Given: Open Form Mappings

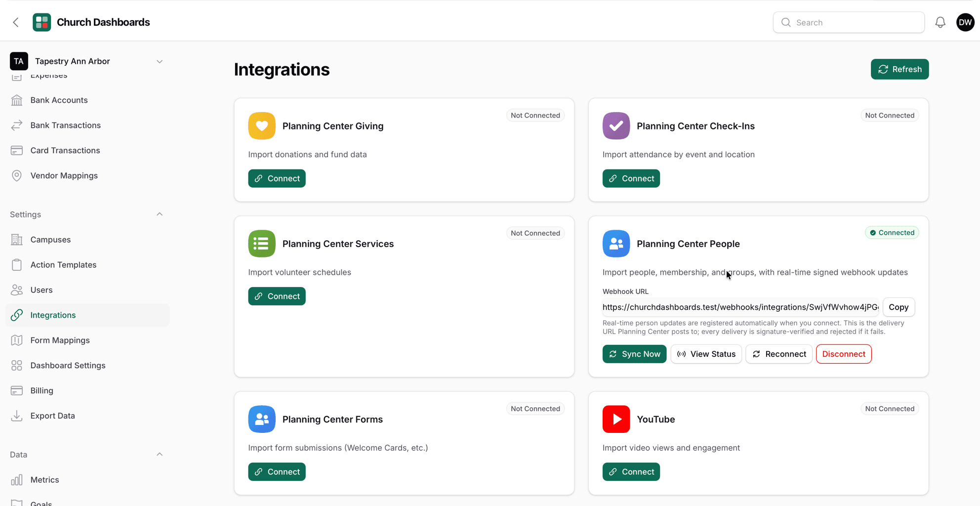Looking at the screenshot, I should pyautogui.click(x=87, y=340).
